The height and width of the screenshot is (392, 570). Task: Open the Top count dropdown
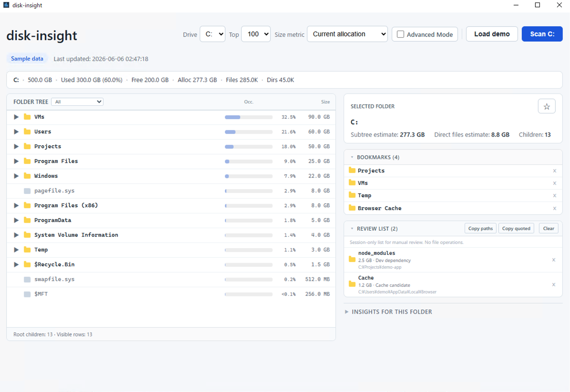point(256,34)
